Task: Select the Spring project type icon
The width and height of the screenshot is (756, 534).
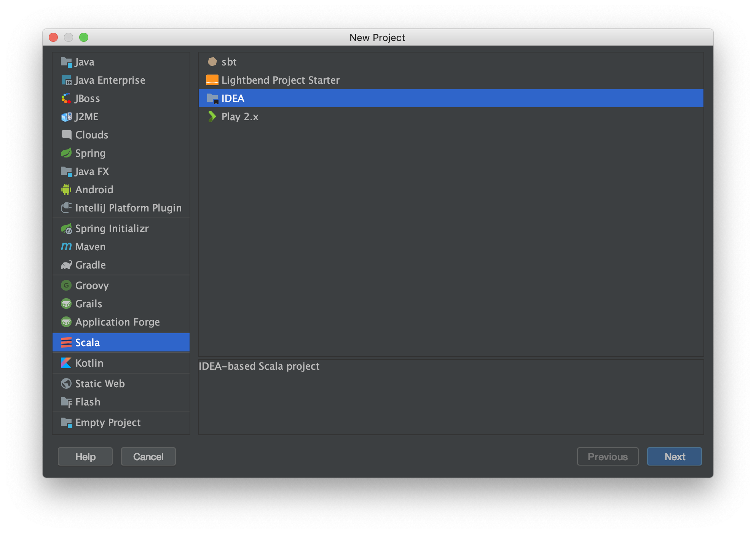Action: click(66, 153)
